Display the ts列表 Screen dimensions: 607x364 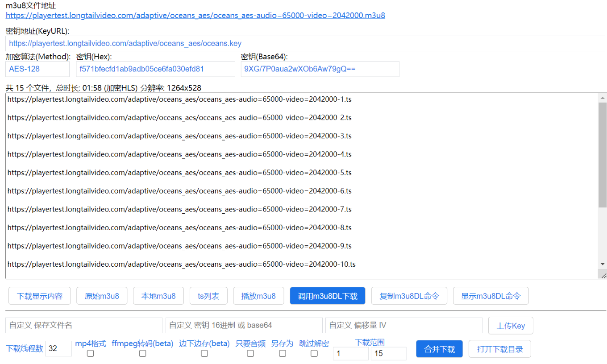208,296
